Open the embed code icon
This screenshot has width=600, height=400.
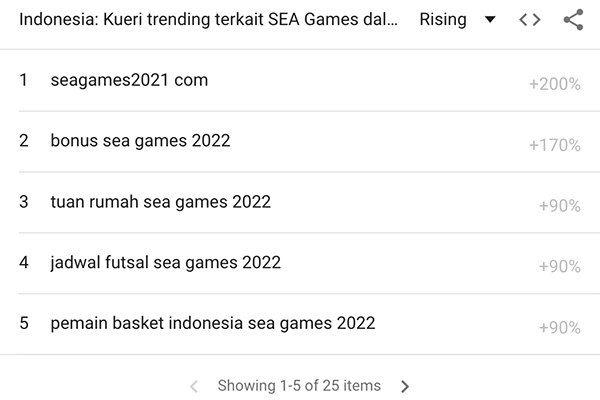coord(530,20)
